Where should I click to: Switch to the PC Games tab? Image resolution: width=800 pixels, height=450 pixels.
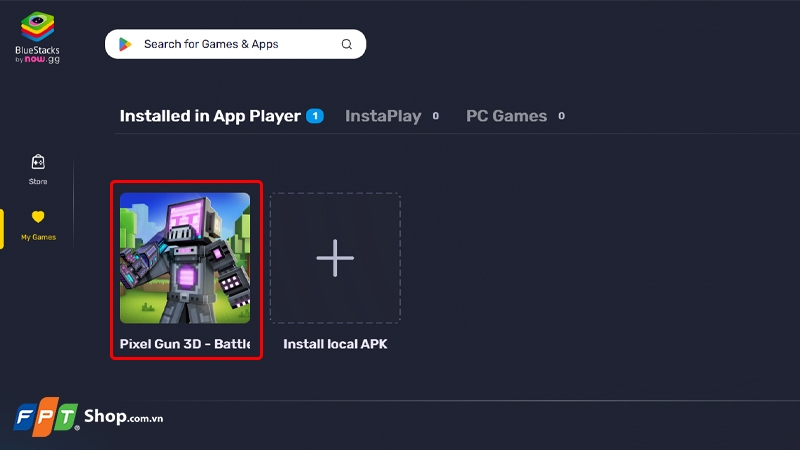click(x=506, y=116)
